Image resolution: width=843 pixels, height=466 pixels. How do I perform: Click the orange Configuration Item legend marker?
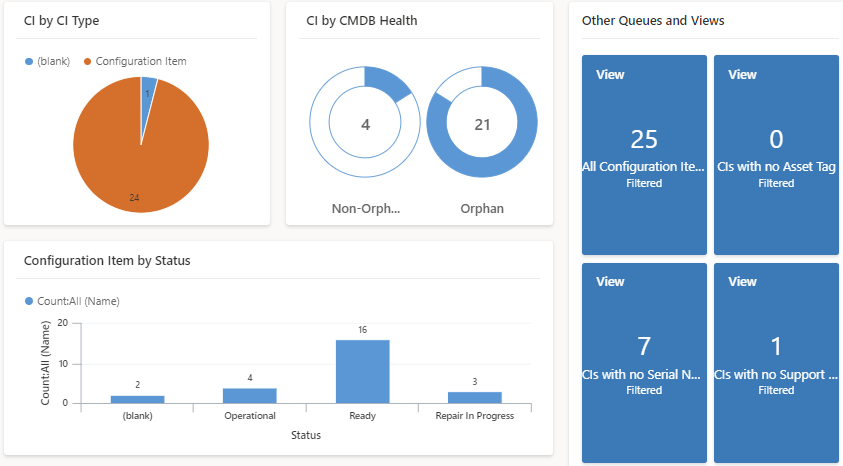click(88, 62)
